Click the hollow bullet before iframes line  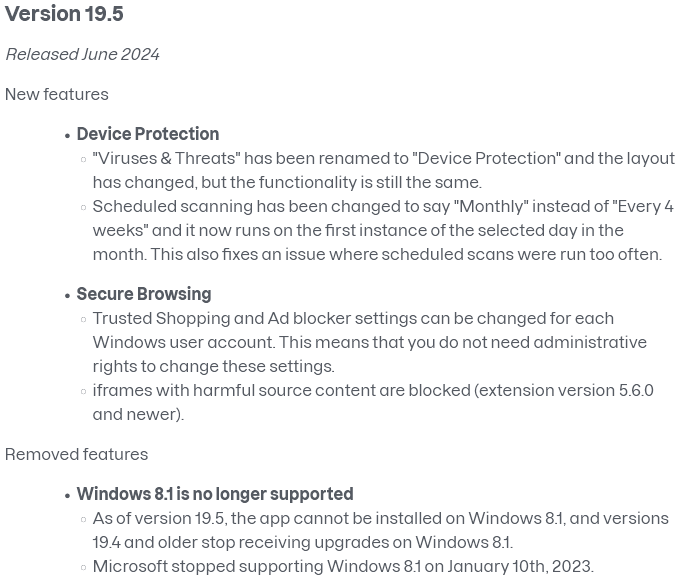84,392
